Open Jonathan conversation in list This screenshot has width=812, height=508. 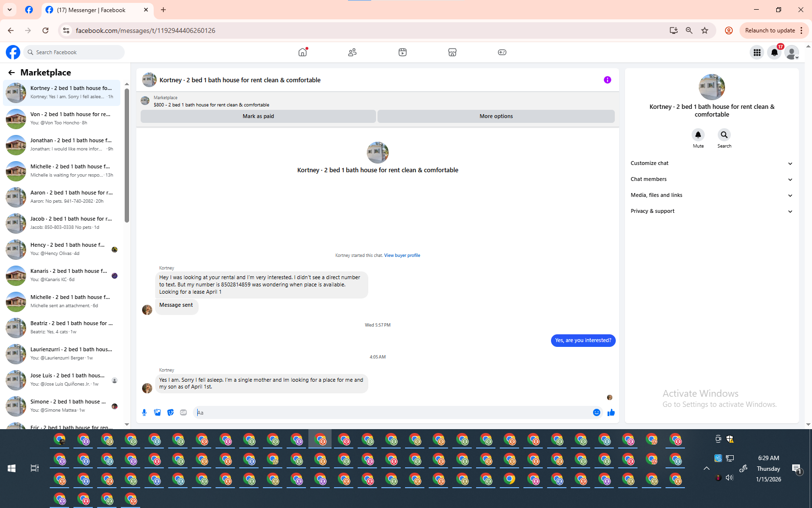(x=62, y=145)
